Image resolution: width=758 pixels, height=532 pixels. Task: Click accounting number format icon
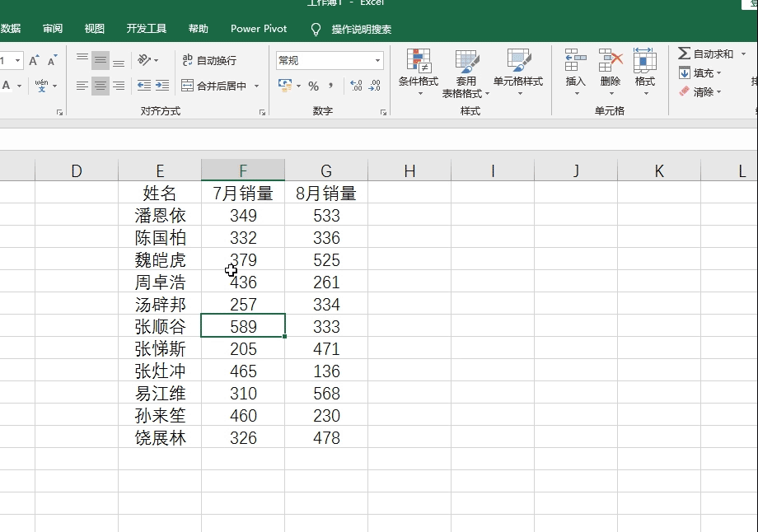pyautogui.click(x=285, y=86)
